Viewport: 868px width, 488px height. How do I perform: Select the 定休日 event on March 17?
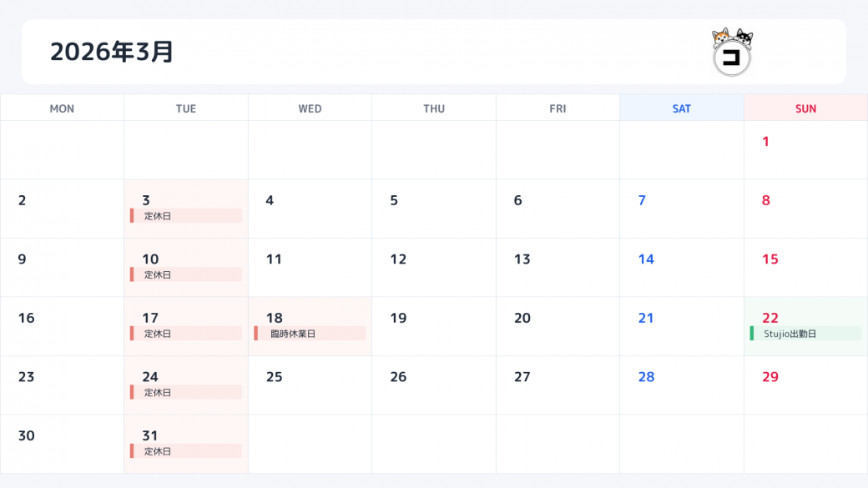click(186, 334)
